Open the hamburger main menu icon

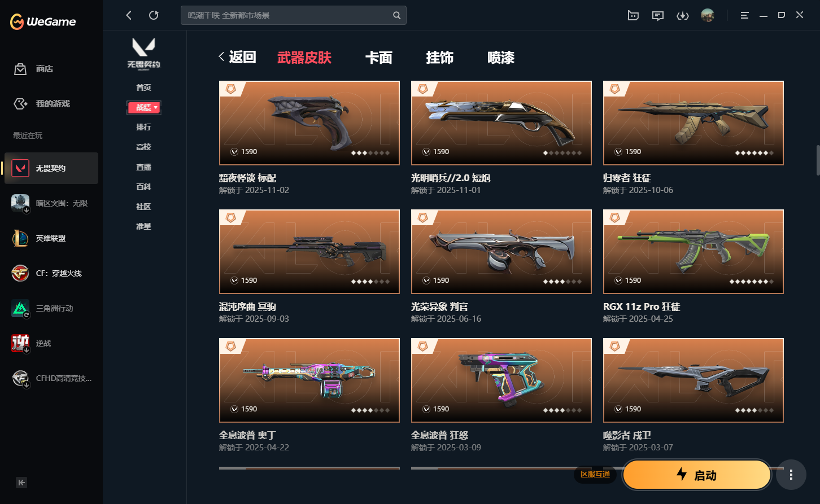744,15
